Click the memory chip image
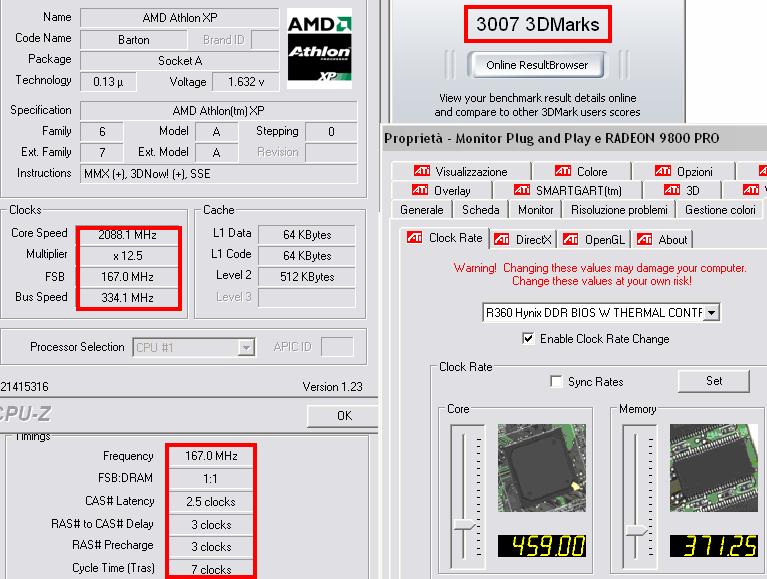The image size is (767, 579). (x=714, y=468)
